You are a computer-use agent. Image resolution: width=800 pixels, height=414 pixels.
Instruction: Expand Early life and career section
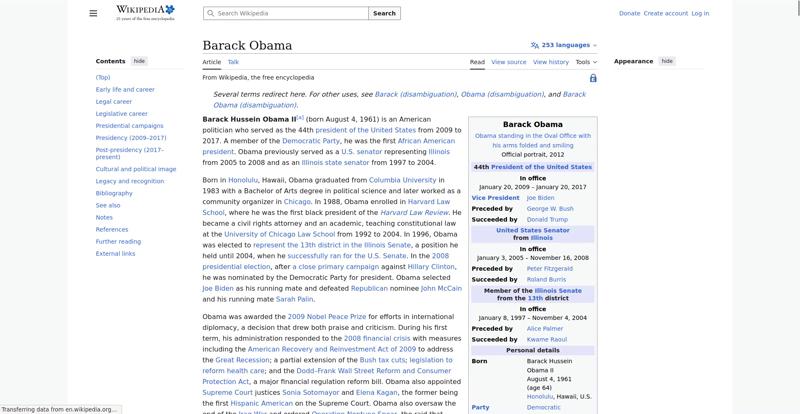pos(125,89)
